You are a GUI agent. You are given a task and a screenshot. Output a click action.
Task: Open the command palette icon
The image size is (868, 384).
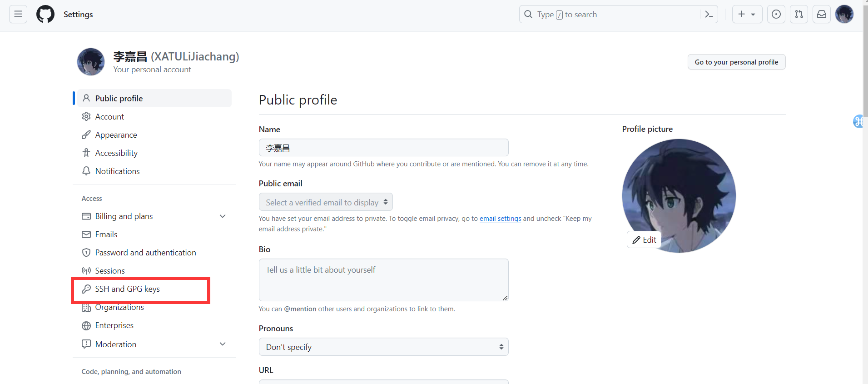pyautogui.click(x=709, y=14)
